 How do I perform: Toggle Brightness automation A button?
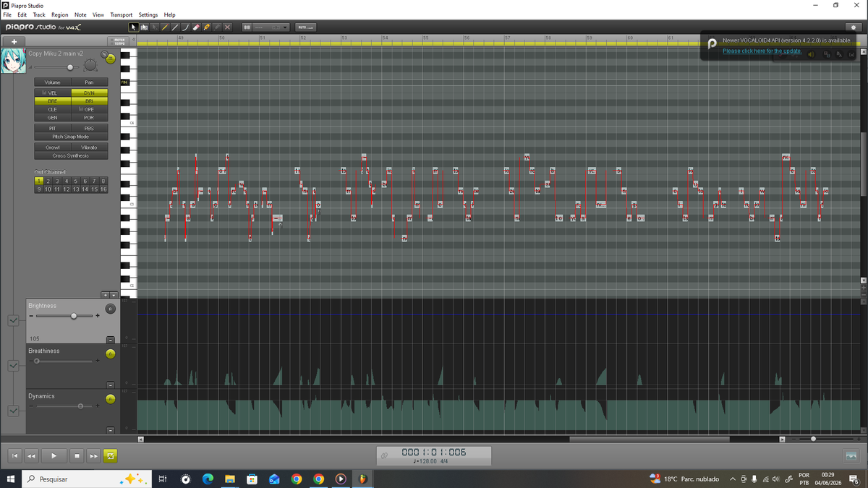[x=110, y=309]
